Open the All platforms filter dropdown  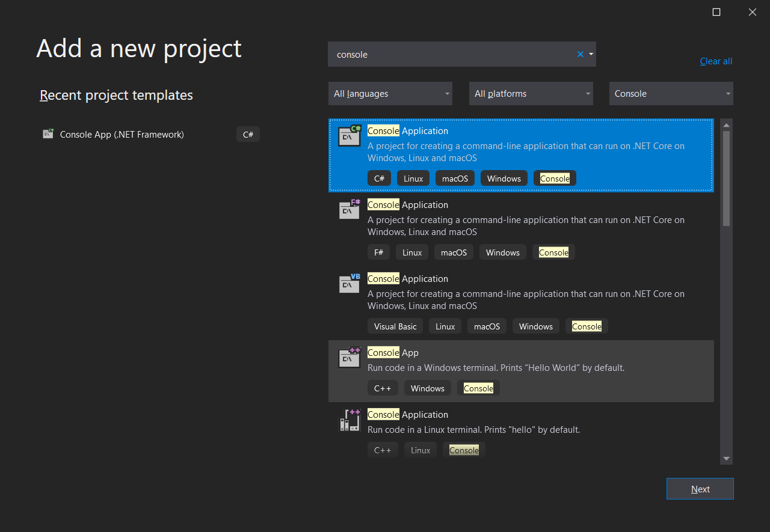tap(531, 94)
